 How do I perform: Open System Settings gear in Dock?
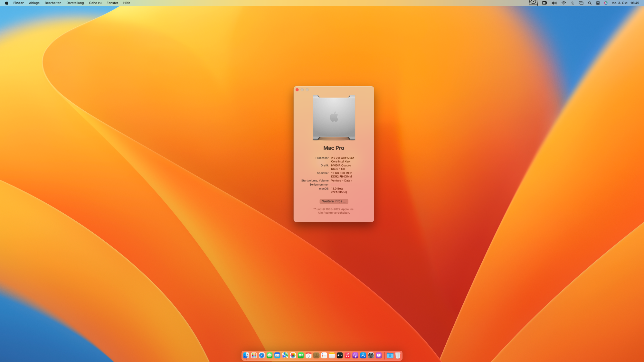pyautogui.click(x=371, y=355)
